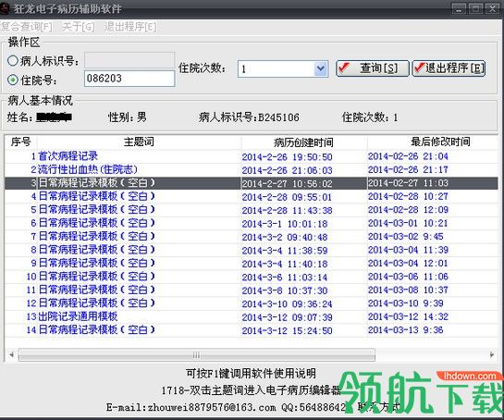Focus the 病人标识号 input field

(x=129, y=60)
